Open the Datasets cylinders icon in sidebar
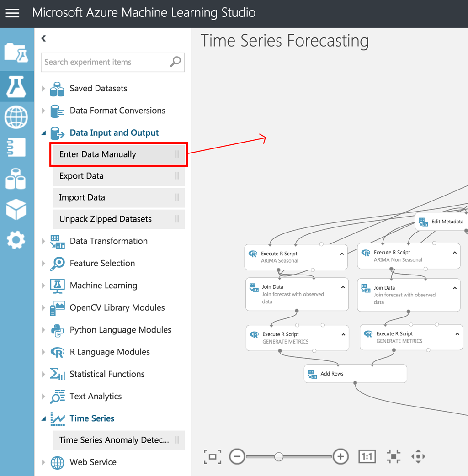The height and width of the screenshot is (476, 468). [16, 179]
